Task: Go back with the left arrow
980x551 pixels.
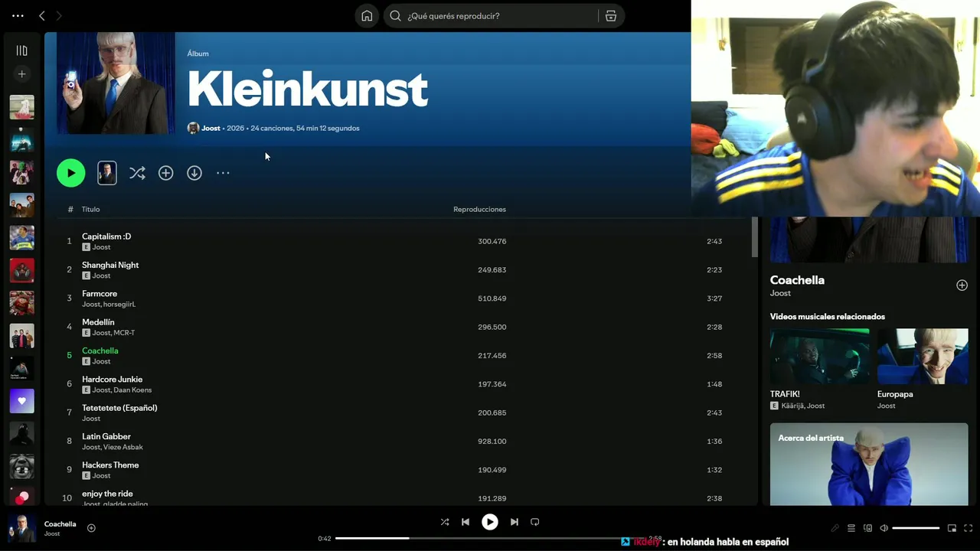Action: [42, 15]
